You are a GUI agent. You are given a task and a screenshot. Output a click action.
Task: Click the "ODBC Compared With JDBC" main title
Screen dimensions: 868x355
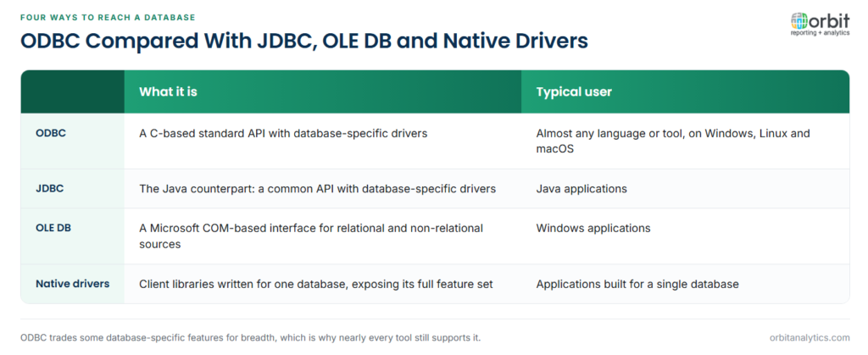click(x=304, y=41)
